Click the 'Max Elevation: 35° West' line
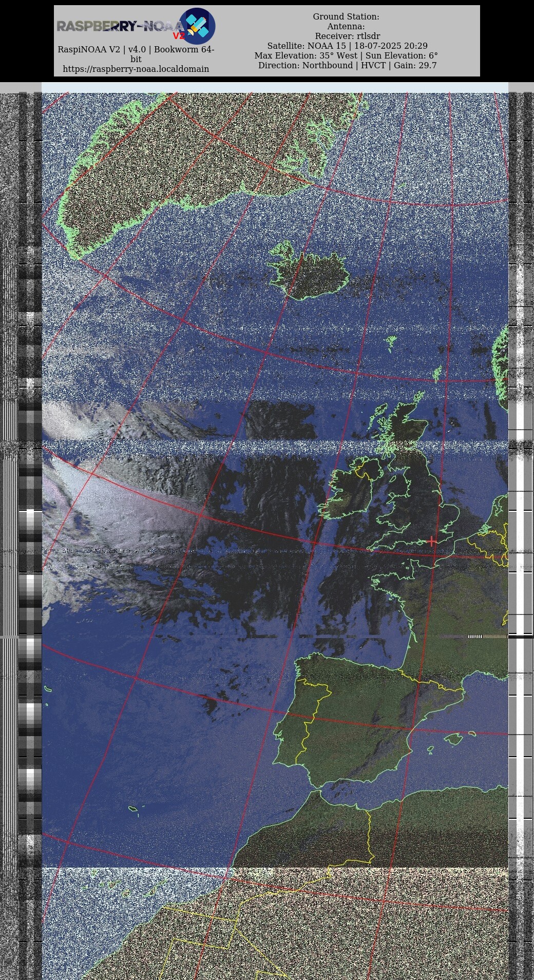Viewport: 534px width, 980px height. pos(346,56)
